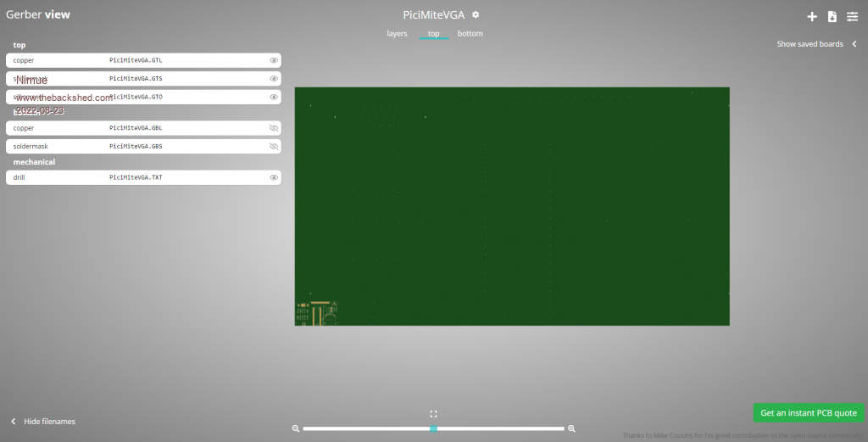Switch to the layers view tab
This screenshot has height=442, width=868.
[397, 34]
